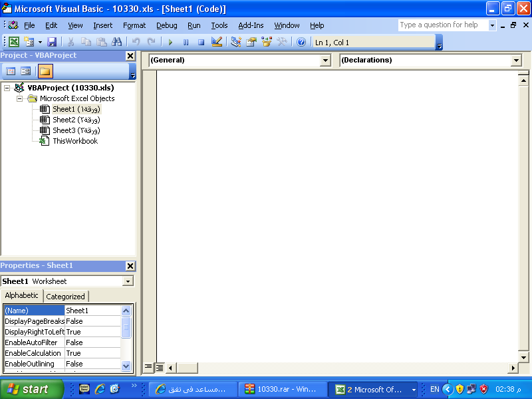Screen dimensions: 532x399
Task: Open the (General) object dropdown
Action: [x=325, y=61]
